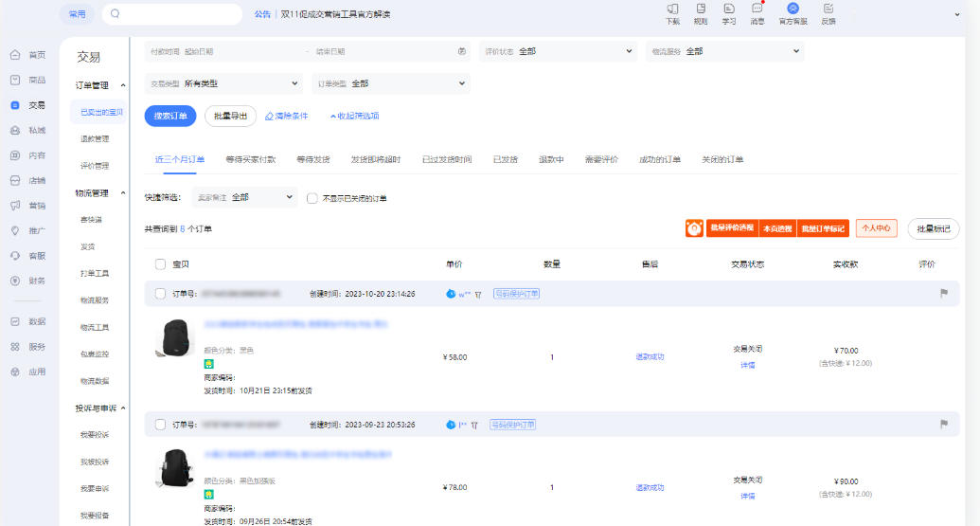Select checkbox for order created 2023-10-20
Screen dimensions: 980x526
[x=160, y=294]
